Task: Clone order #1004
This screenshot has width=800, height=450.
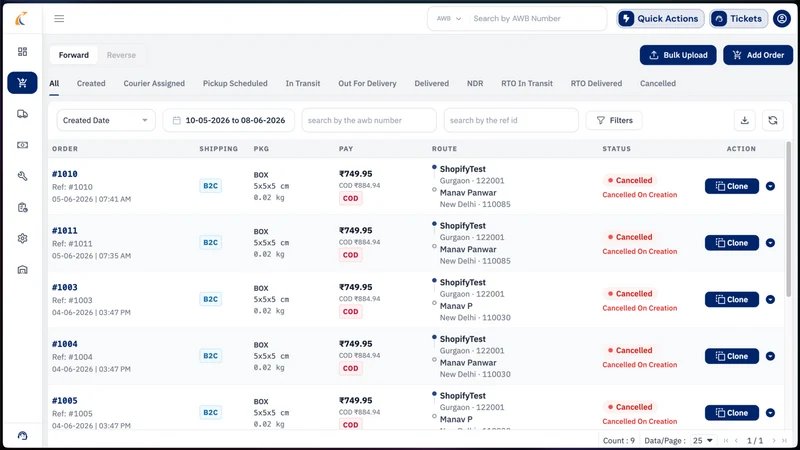Action: pos(732,356)
